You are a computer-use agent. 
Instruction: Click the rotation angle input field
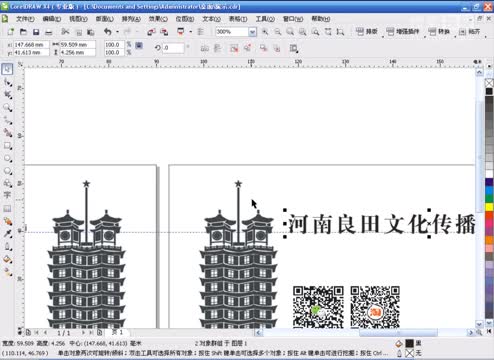[x=173, y=48]
